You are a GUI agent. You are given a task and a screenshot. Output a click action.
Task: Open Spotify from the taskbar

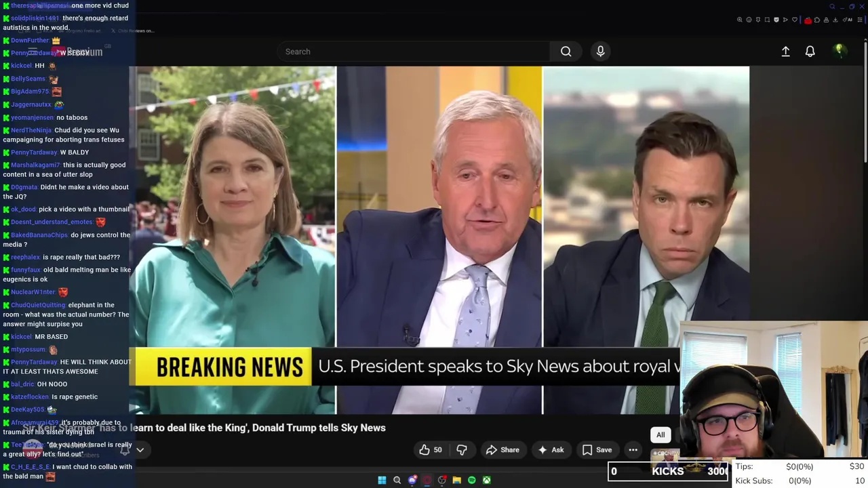coord(471,481)
